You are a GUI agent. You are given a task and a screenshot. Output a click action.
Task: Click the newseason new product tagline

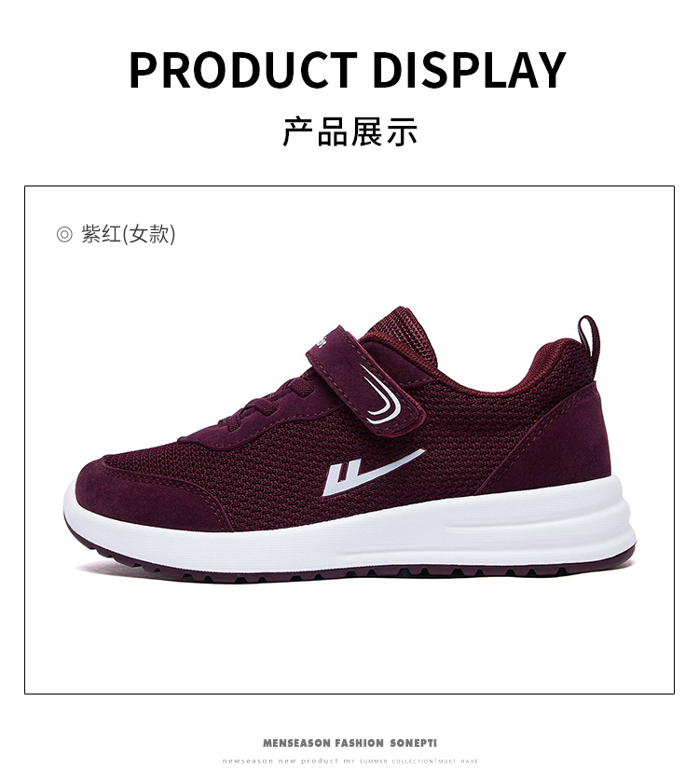(x=350, y=761)
